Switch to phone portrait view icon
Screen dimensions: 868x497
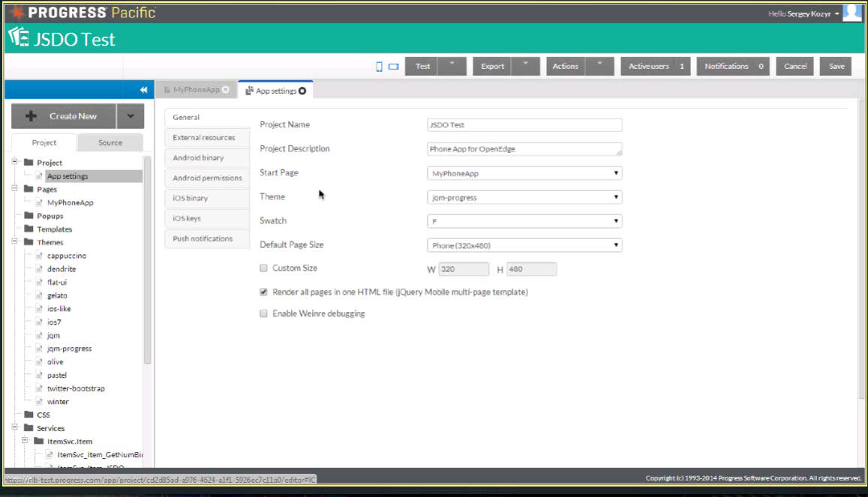click(x=379, y=67)
